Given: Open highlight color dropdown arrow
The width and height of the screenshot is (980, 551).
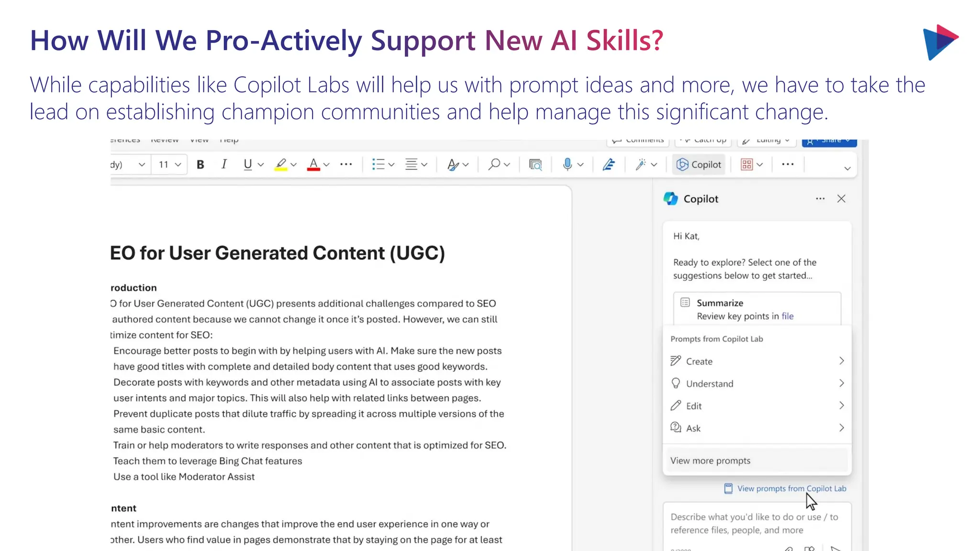Looking at the screenshot, I should (x=294, y=165).
